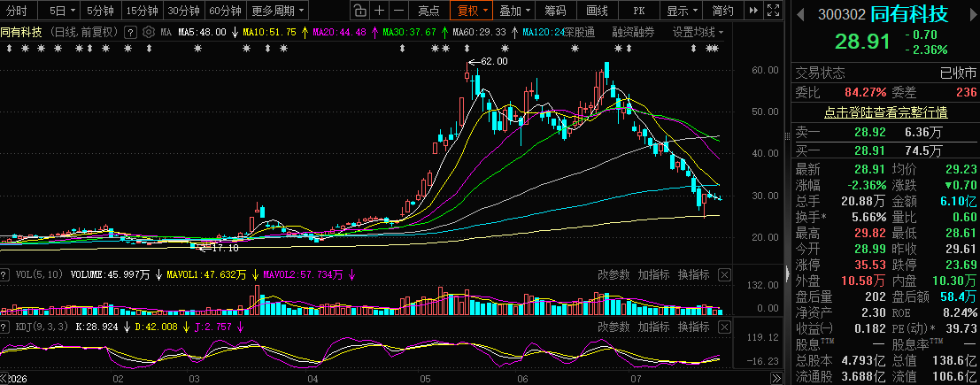Click the fast-forward double arrow icon

coord(753,10)
